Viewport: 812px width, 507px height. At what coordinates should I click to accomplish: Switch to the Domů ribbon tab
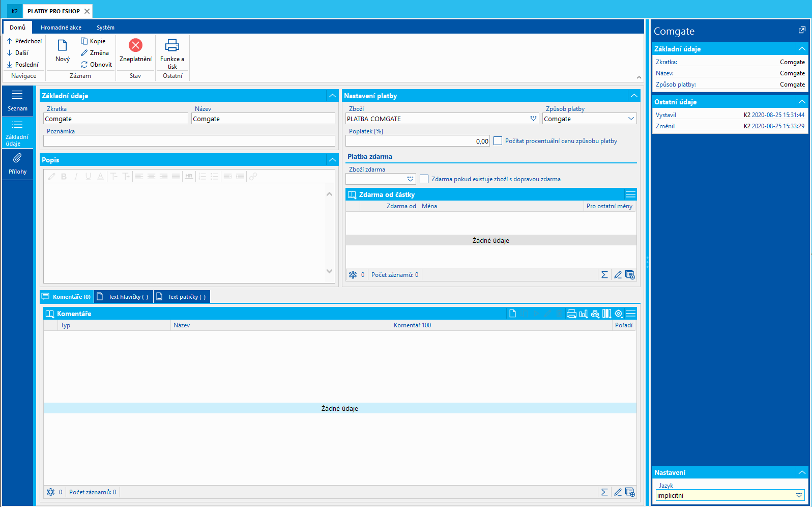click(17, 27)
